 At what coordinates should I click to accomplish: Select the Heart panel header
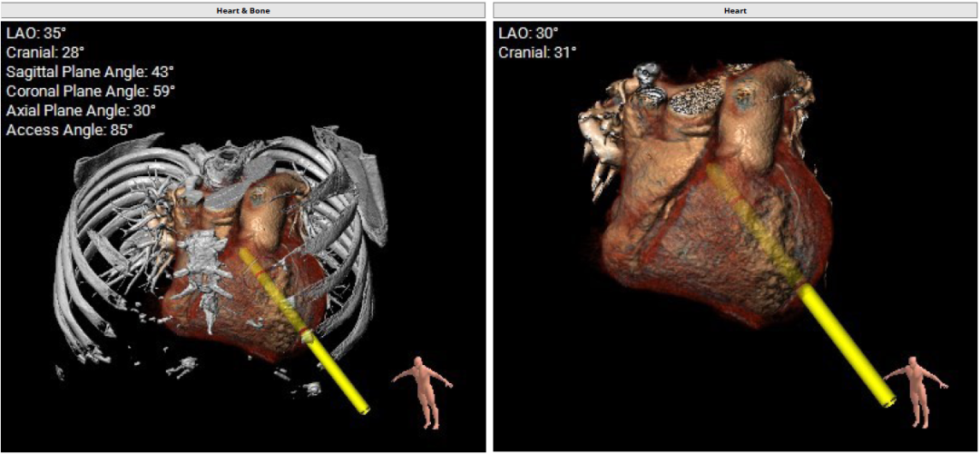coord(735,10)
